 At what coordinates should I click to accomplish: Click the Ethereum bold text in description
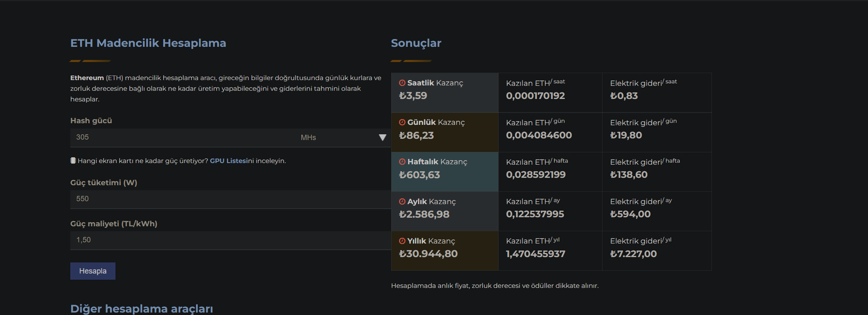(87, 78)
